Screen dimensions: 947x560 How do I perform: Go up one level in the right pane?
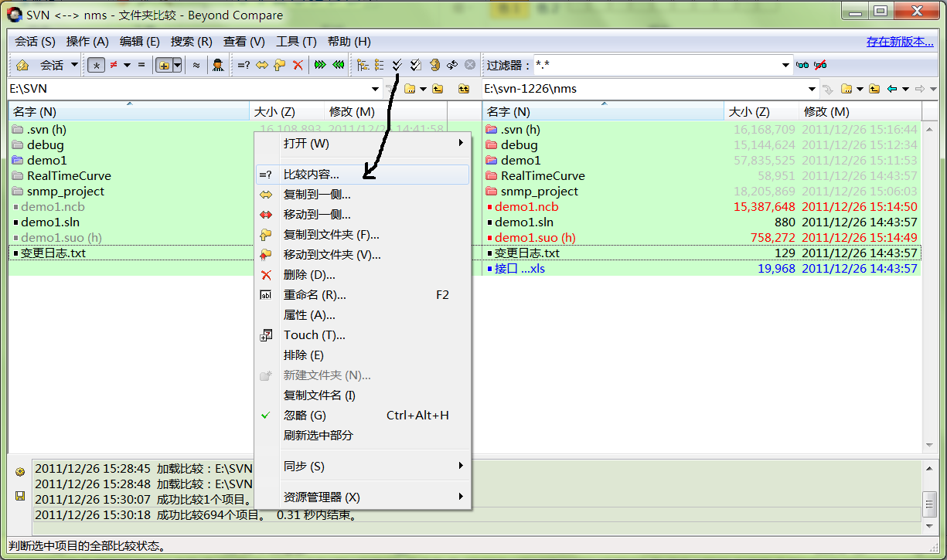[874, 89]
